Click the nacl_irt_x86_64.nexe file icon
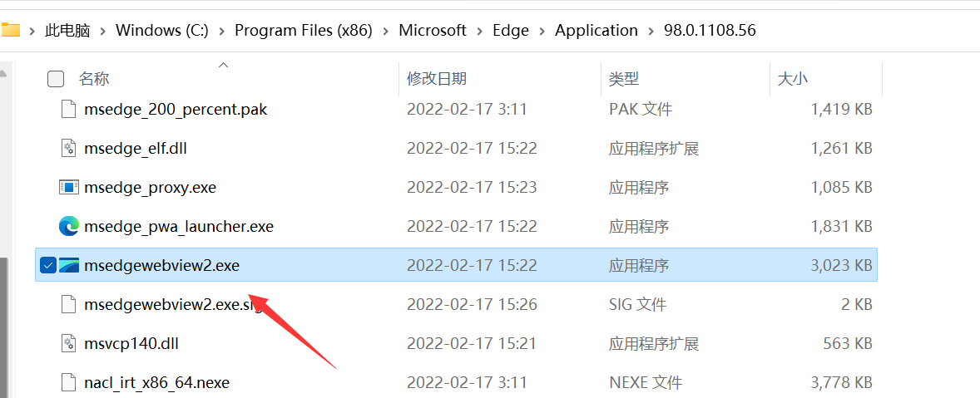 pos(68,382)
